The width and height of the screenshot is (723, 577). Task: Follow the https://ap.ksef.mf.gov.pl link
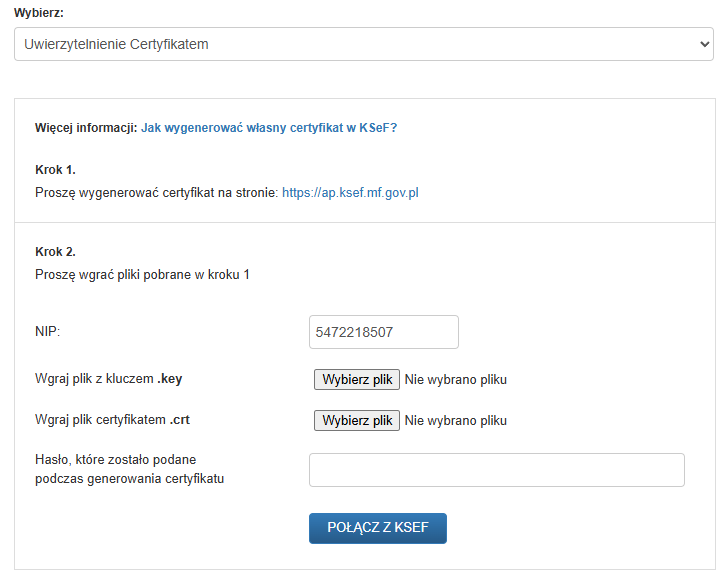(x=349, y=192)
